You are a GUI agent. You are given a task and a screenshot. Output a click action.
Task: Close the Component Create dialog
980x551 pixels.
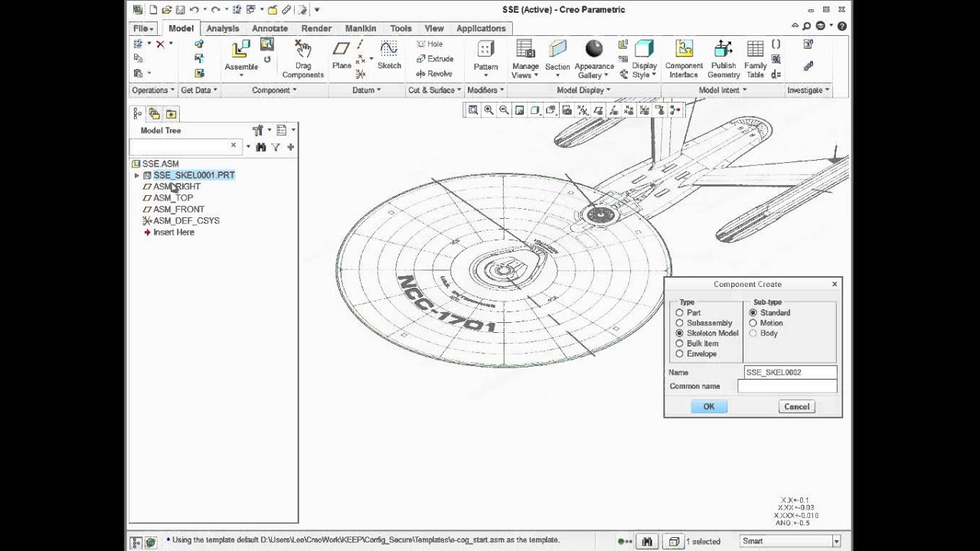pyautogui.click(x=835, y=284)
